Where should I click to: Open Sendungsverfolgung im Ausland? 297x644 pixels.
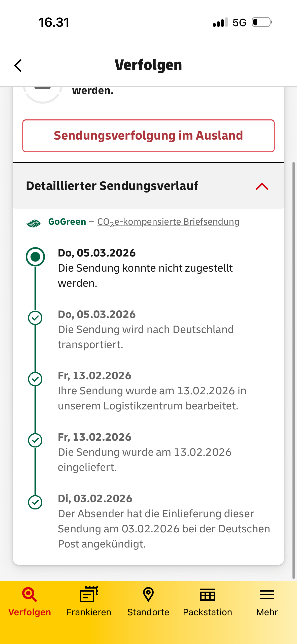click(148, 136)
